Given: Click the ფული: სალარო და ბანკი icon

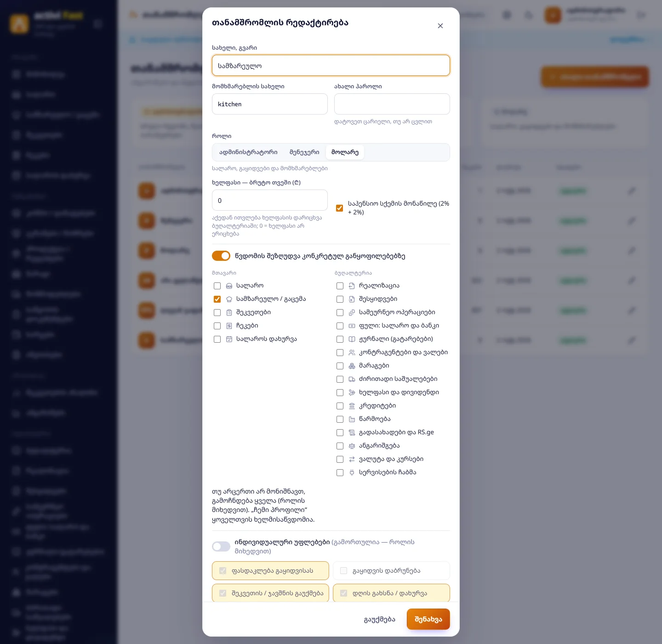Looking at the screenshot, I should pyautogui.click(x=352, y=326).
